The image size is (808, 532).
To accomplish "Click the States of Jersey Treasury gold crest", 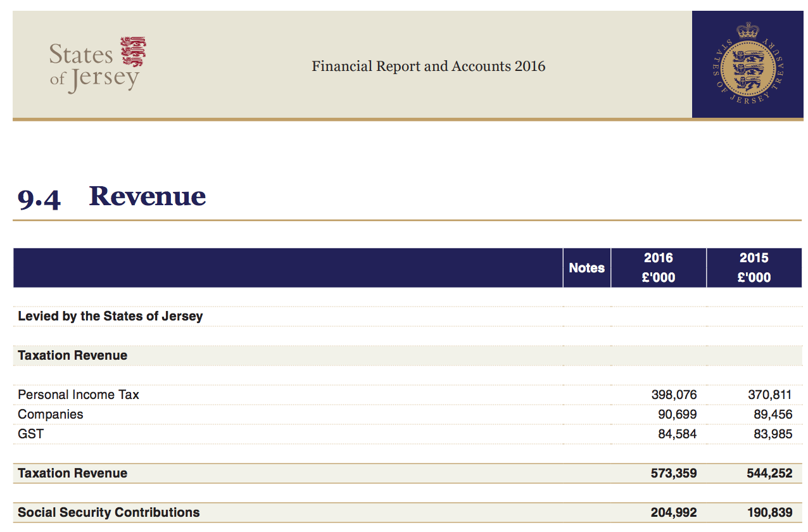I will coord(749,65).
